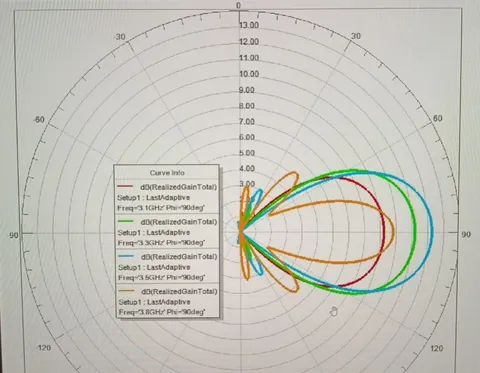The width and height of the screenshot is (480, 373).
Task: Click the 10.00 radial axis label
Action: 249,74
